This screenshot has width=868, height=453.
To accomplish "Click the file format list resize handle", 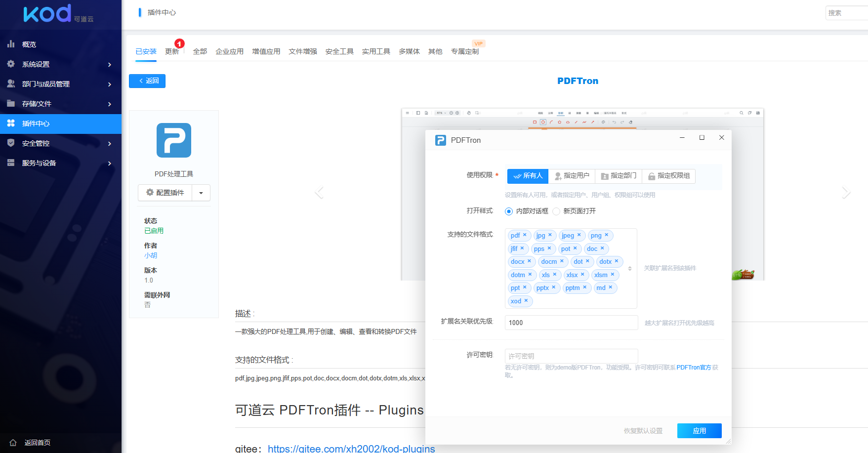I will point(630,269).
